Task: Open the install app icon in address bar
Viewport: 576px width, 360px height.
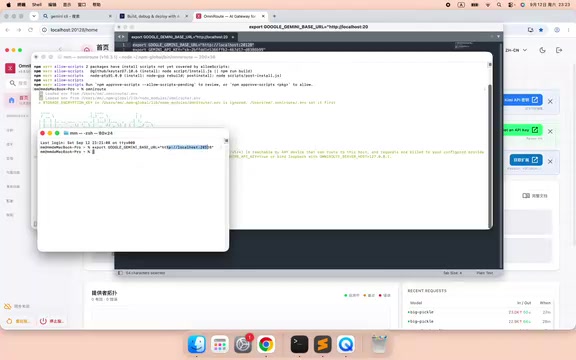Action: pos(530,30)
